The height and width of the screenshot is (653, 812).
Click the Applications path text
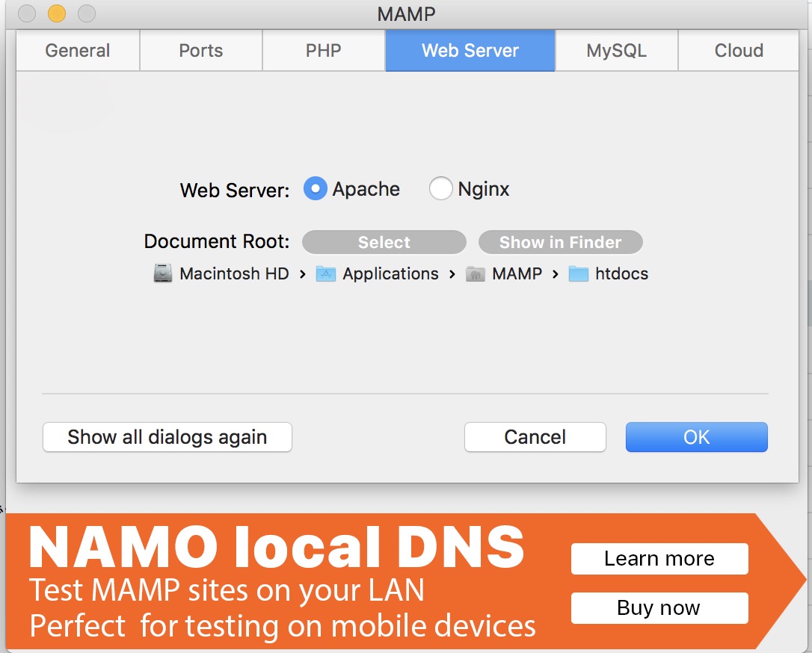(x=390, y=273)
